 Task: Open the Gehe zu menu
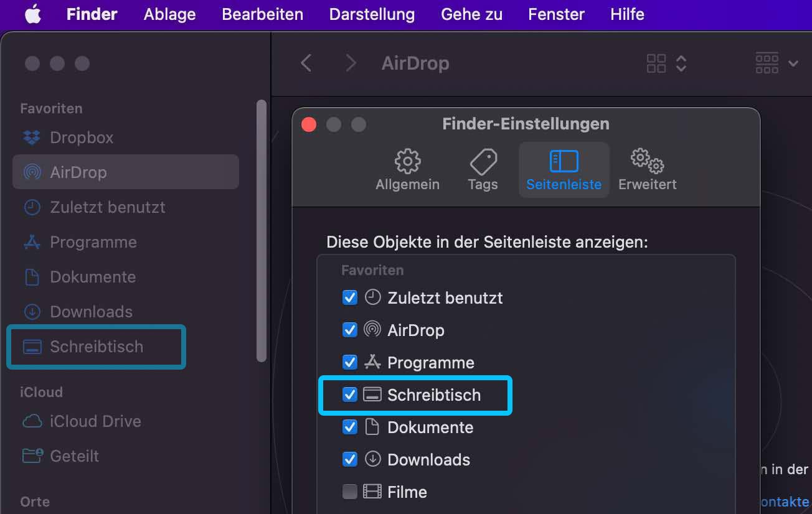point(471,14)
